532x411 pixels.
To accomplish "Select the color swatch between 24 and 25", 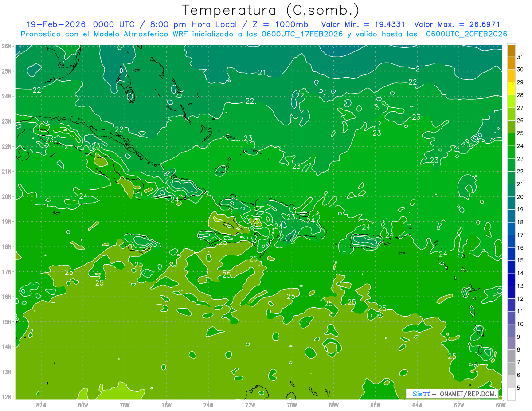I will tap(512, 139).
